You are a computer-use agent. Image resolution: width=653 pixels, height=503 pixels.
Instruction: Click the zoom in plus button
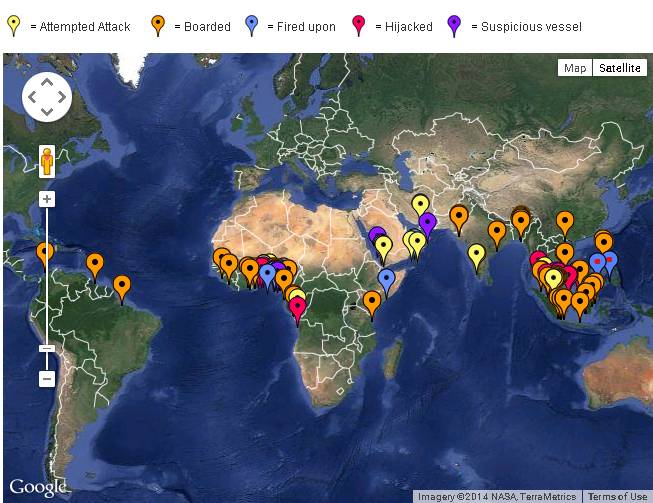coord(46,199)
